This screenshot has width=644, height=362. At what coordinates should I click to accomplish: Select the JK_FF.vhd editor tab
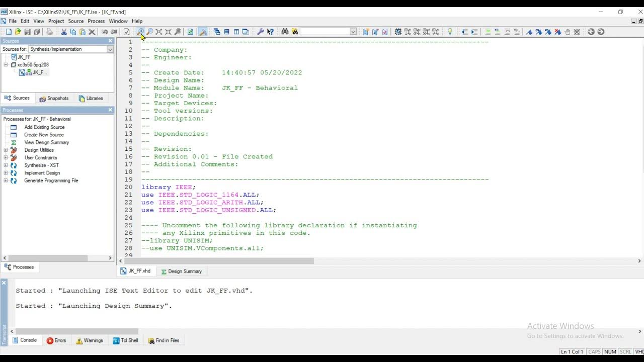(x=135, y=271)
